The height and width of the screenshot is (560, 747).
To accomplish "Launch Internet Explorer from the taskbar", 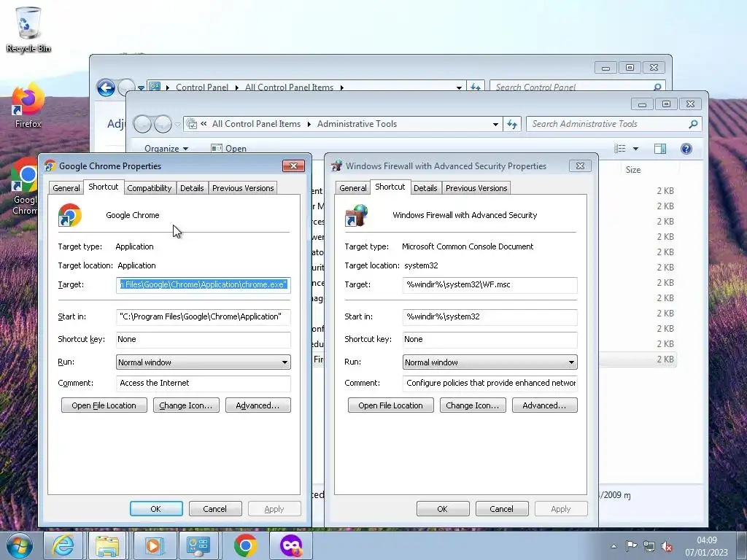I will coord(63,545).
